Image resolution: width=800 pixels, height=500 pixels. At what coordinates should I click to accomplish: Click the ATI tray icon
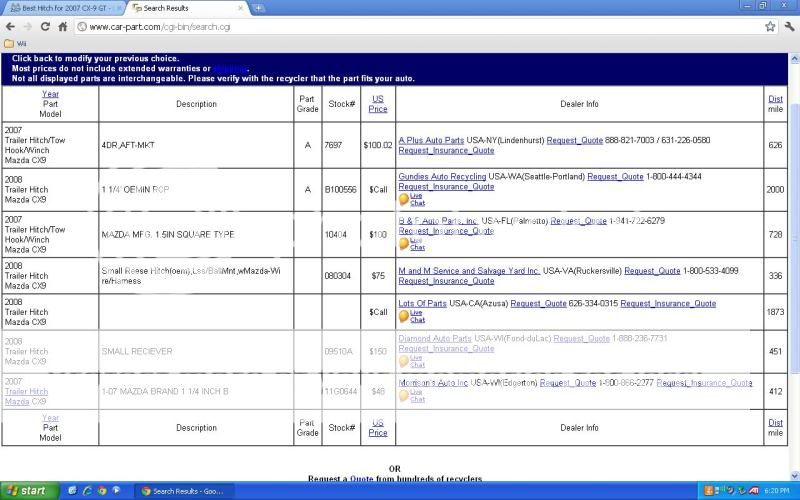754,491
